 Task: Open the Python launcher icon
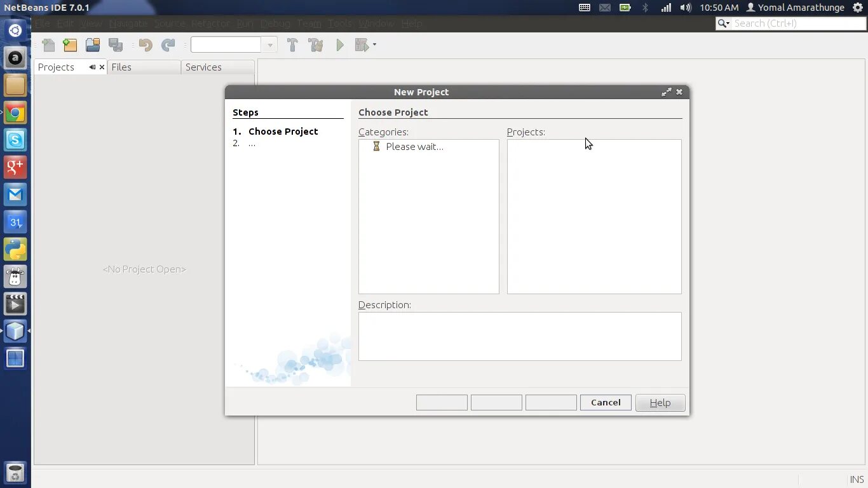15,249
